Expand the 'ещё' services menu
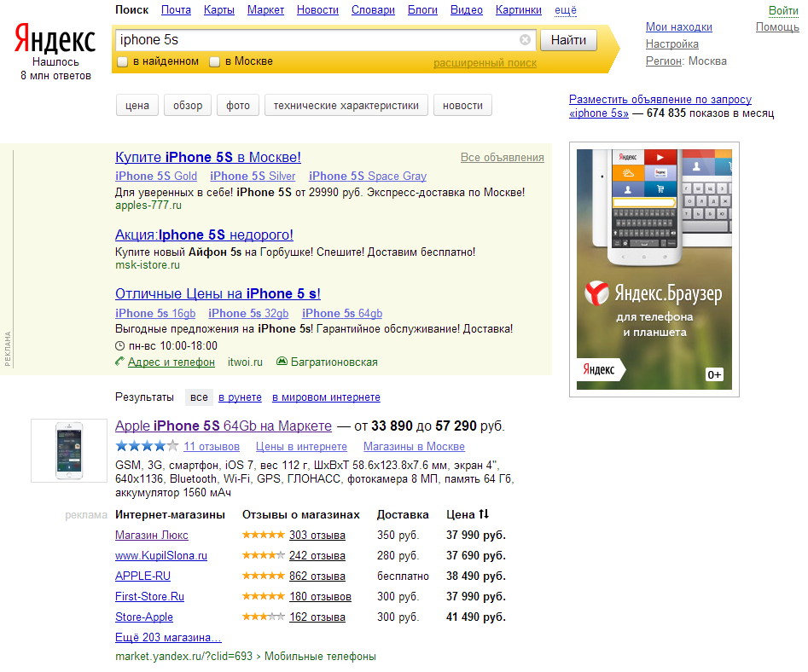This screenshot has width=808, height=672. (566, 9)
